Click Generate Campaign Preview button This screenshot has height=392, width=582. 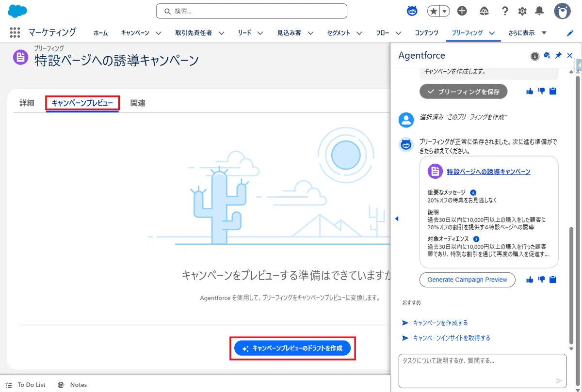click(x=468, y=280)
